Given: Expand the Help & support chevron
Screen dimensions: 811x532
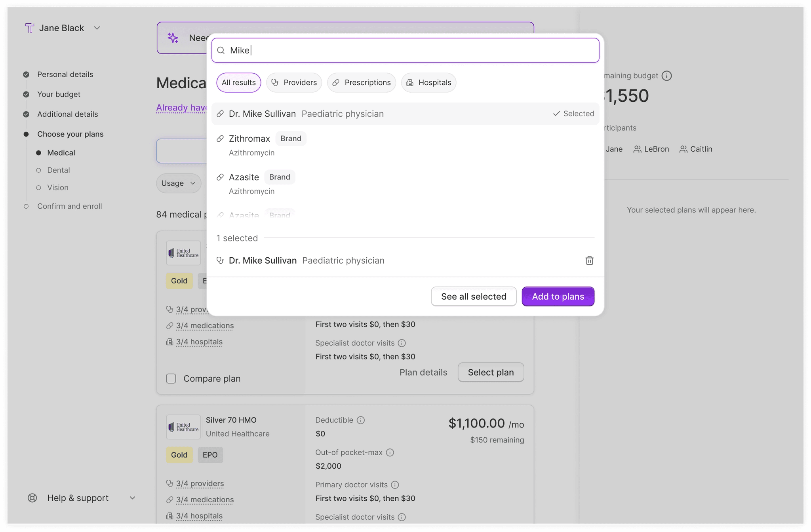Looking at the screenshot, I should (x=133, y=498).
